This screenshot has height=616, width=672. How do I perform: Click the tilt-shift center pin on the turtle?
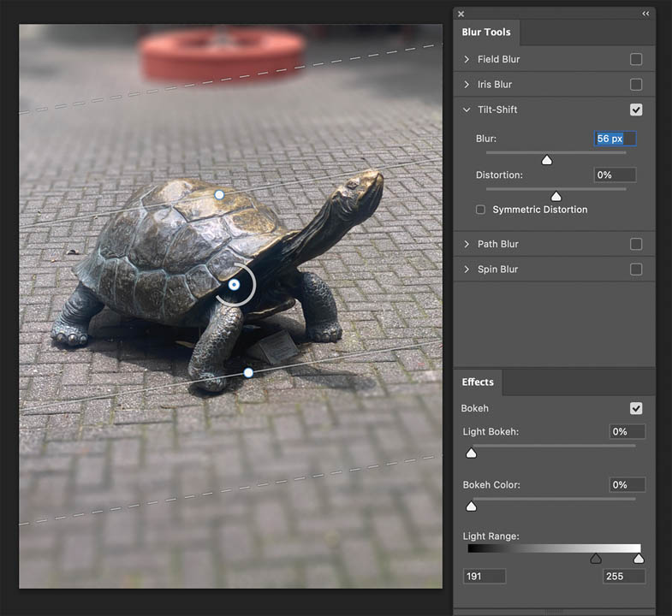(x=234, y=284)
